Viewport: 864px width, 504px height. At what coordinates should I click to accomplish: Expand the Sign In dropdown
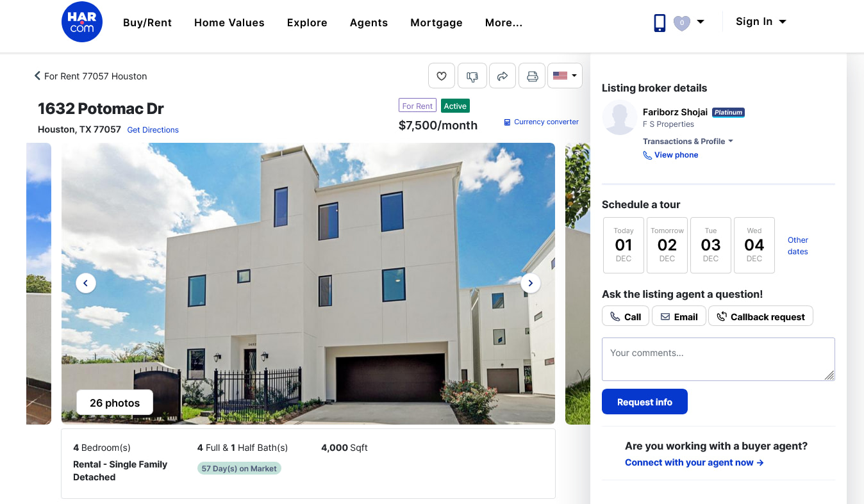[x=761, y=22]
